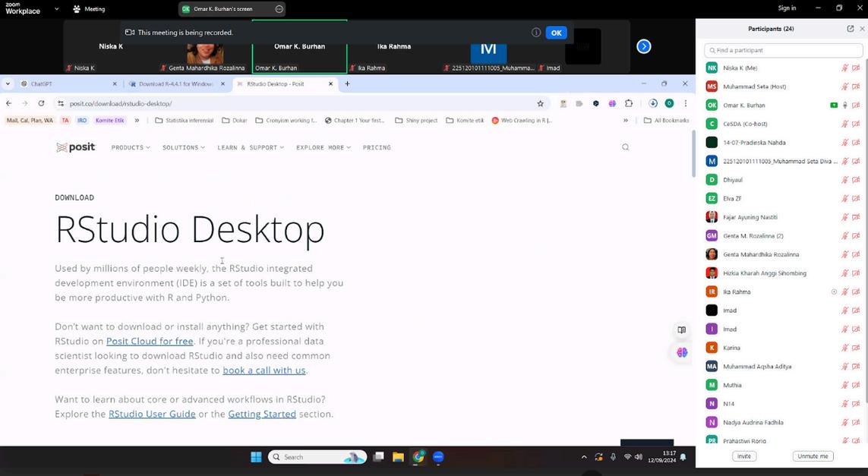Click the Invite button
This screenshot has width=868, height=476.
[744, 456]
